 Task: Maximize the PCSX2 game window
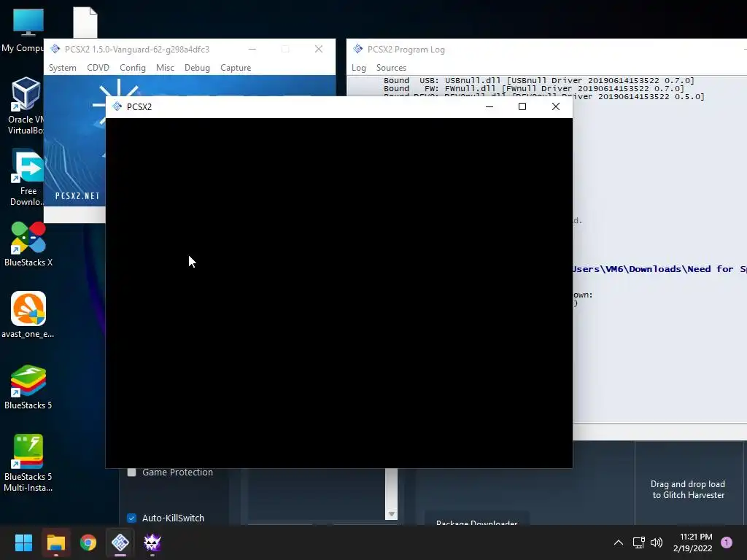point(522,106)
